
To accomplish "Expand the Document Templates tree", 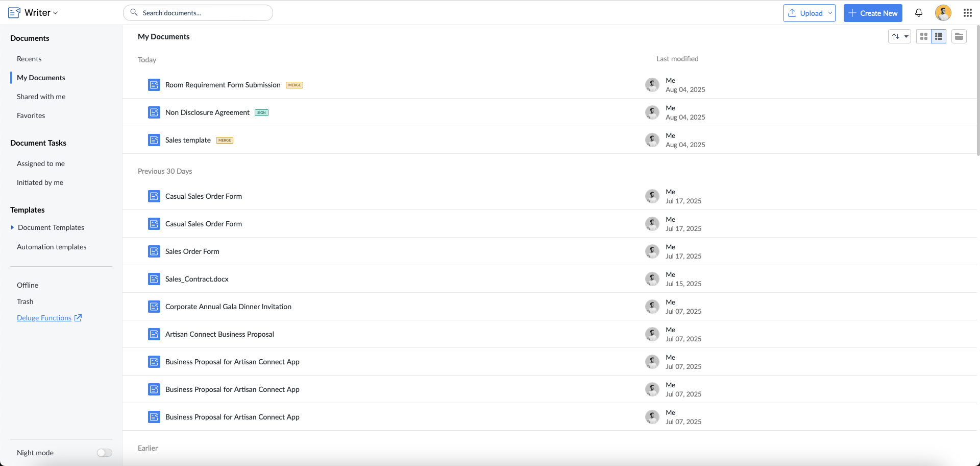I will (x=12, y=227).
